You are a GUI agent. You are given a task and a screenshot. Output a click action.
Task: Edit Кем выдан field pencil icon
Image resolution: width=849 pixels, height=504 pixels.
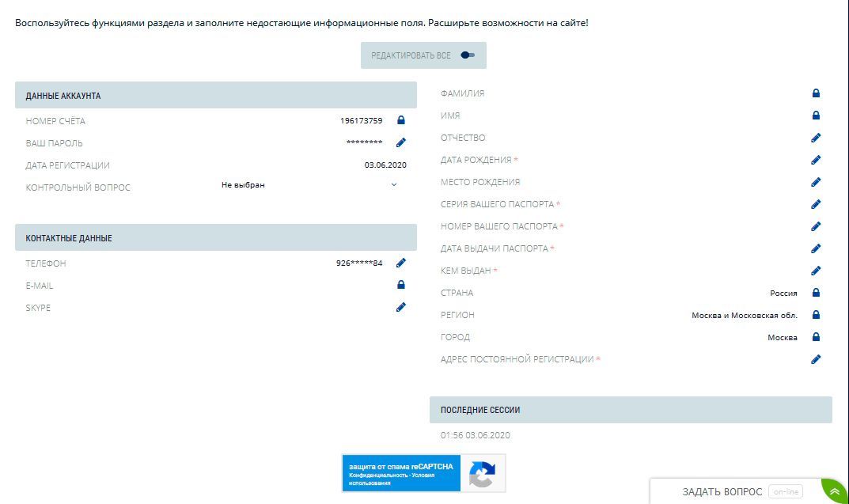pos(816,271)
